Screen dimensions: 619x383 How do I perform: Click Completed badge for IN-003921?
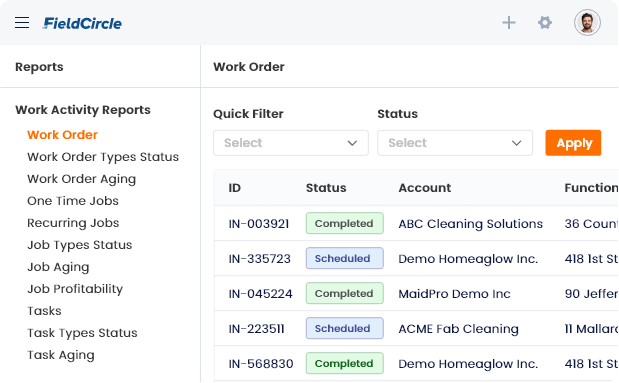(x=345, y=223)
